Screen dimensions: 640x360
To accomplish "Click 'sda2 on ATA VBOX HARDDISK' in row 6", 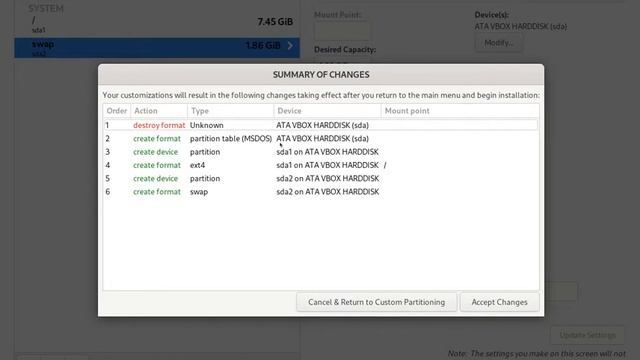I will click(x=328, y=192).
